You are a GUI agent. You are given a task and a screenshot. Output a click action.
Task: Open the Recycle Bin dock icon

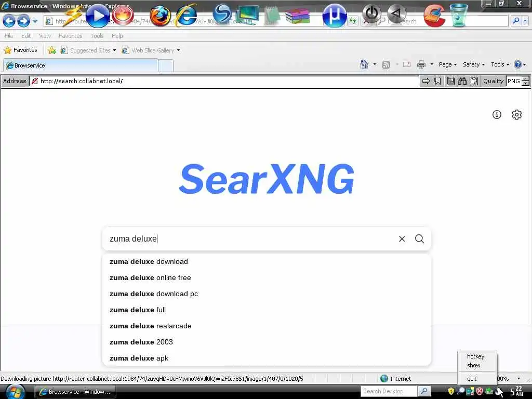459,15
